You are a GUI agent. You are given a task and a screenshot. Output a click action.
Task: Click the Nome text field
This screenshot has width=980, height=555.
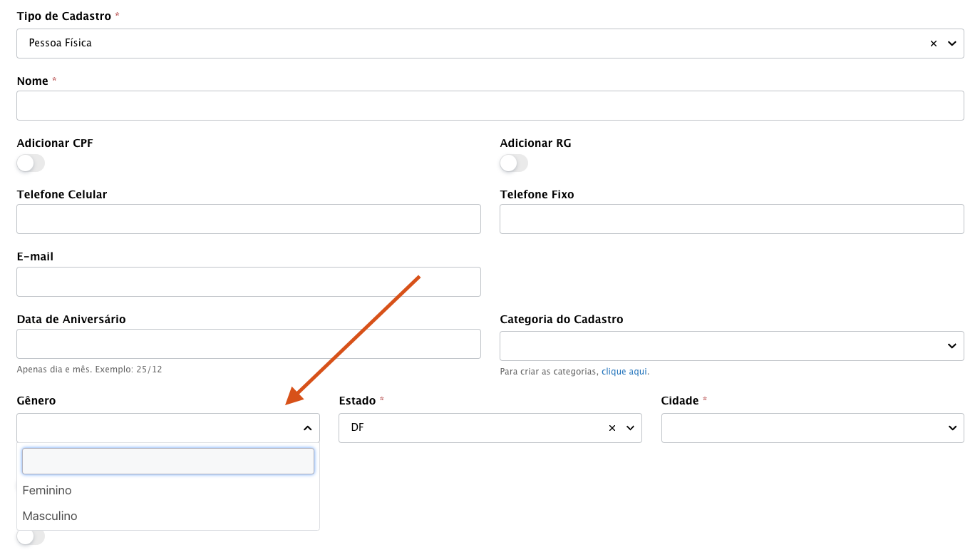click(x=490, y=106)
